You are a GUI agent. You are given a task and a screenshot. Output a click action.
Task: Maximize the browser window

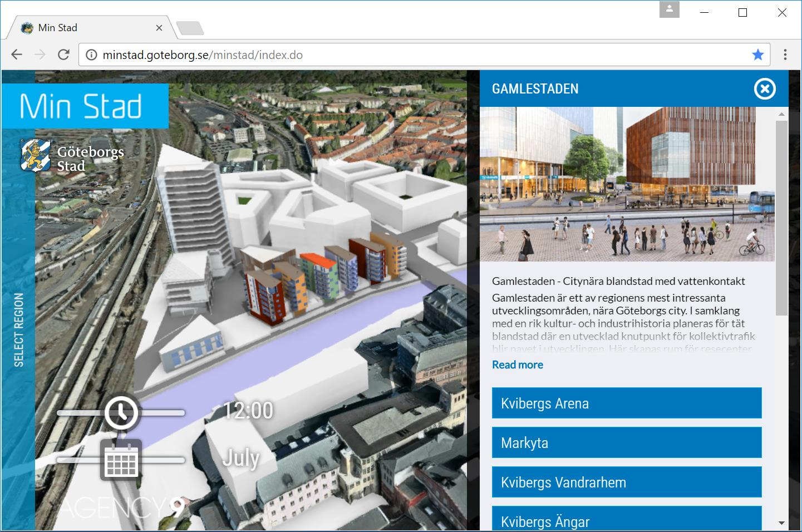point(742,12)
